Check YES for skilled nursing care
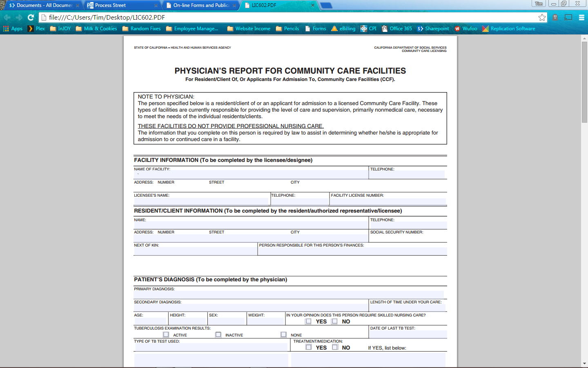Image resolution: width=588 pixels, height=368 pixels. pos(308,321)
